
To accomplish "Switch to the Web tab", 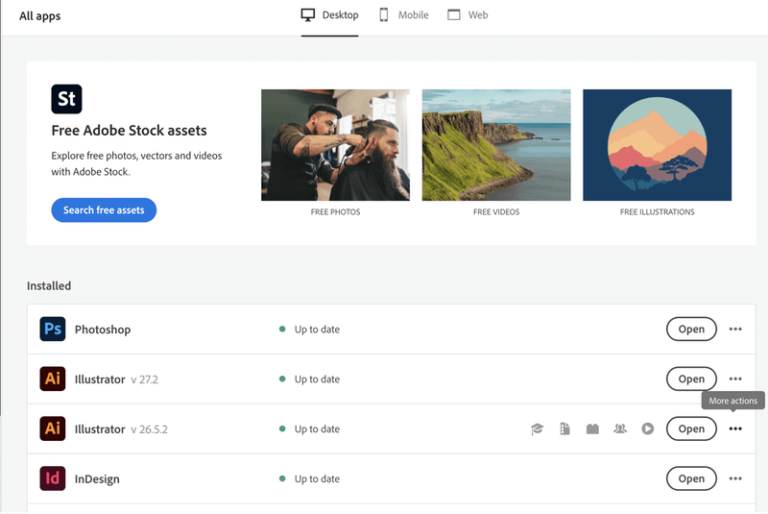I will tap(468, 15).
